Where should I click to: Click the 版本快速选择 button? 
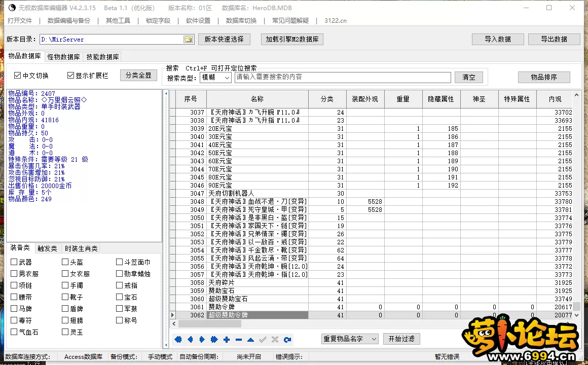tap(224, 39)
